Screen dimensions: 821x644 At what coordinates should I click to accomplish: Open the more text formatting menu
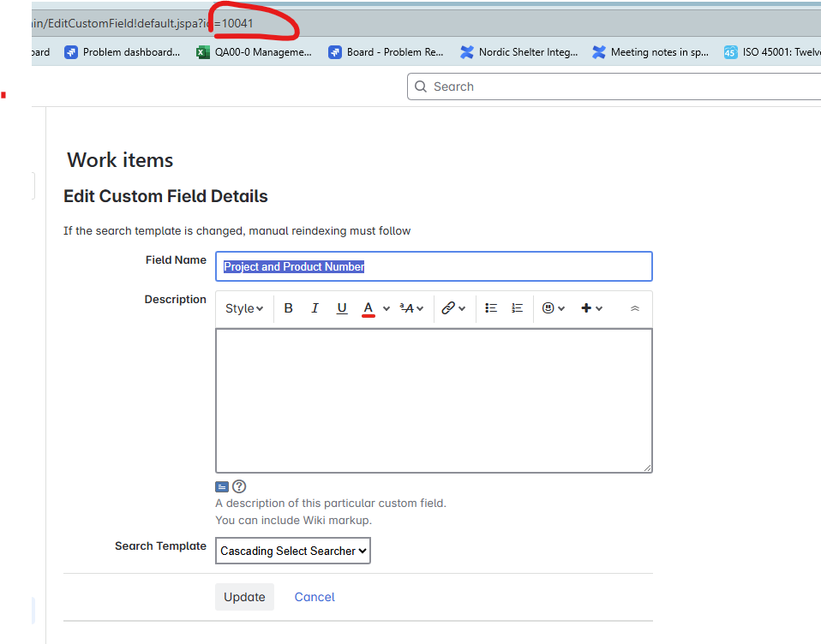411,308
